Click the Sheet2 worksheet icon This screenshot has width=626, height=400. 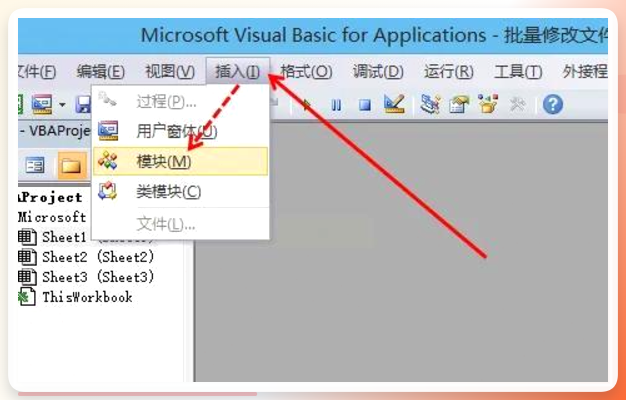click(27, 257)
